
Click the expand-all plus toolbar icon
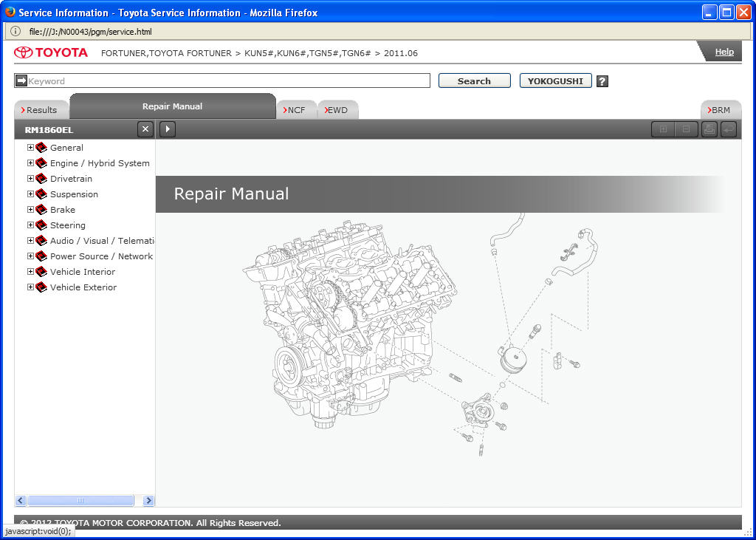coord(664,129)
